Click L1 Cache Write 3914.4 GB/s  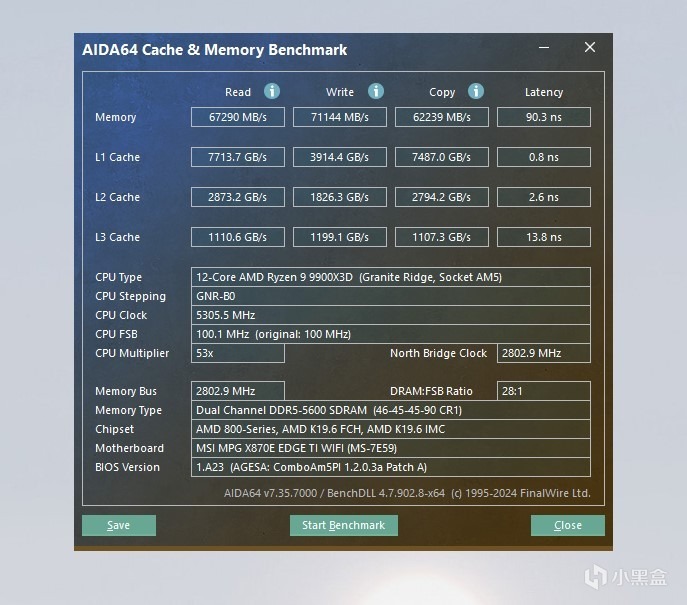(340, 157)
